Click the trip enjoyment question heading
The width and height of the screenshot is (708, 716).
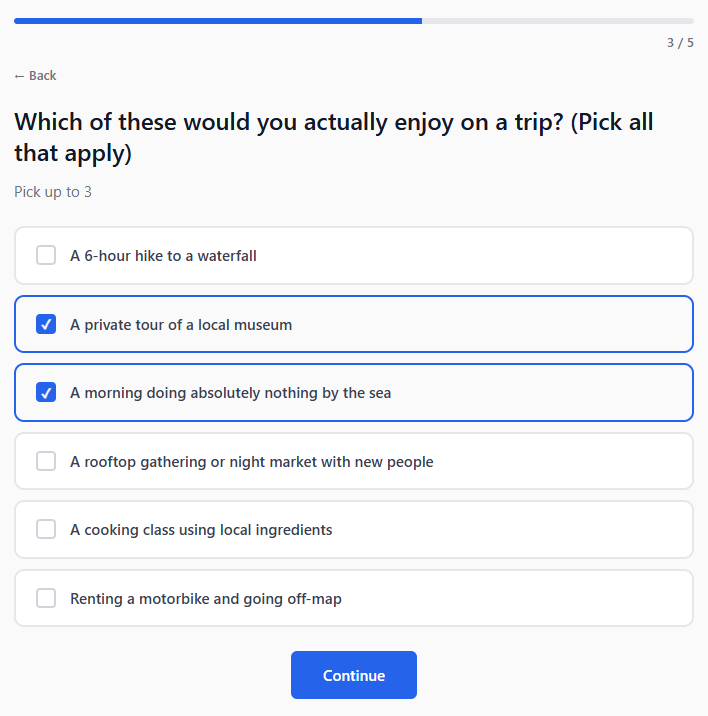point(333,138)
